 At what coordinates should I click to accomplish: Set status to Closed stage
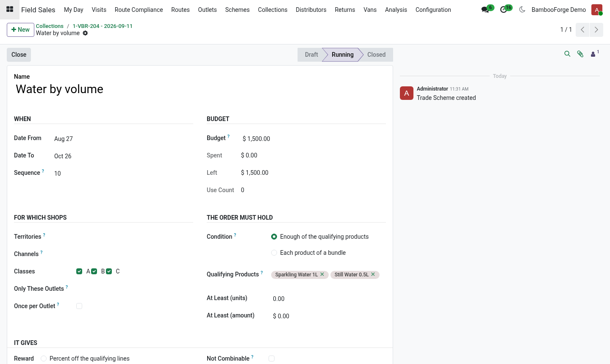pyautogui.click(x=376, y=55)
